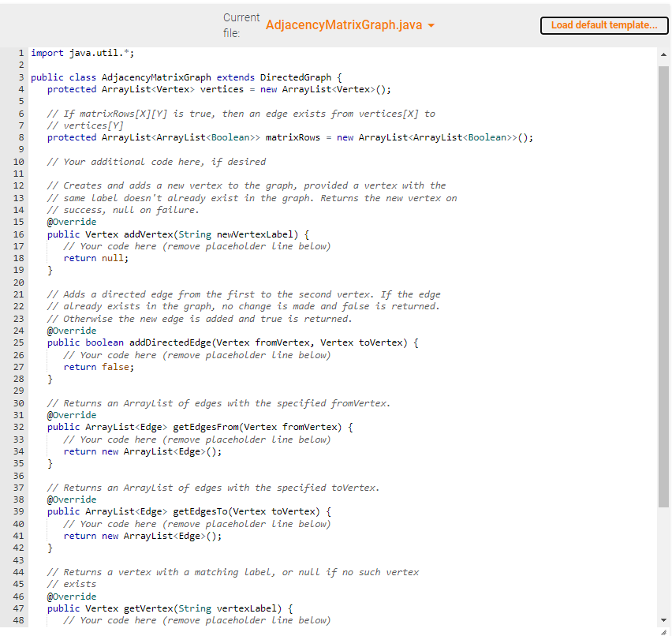Click the @Override annotation on line 24
Screen dimensions: 672x636
(x=72, y=331)
